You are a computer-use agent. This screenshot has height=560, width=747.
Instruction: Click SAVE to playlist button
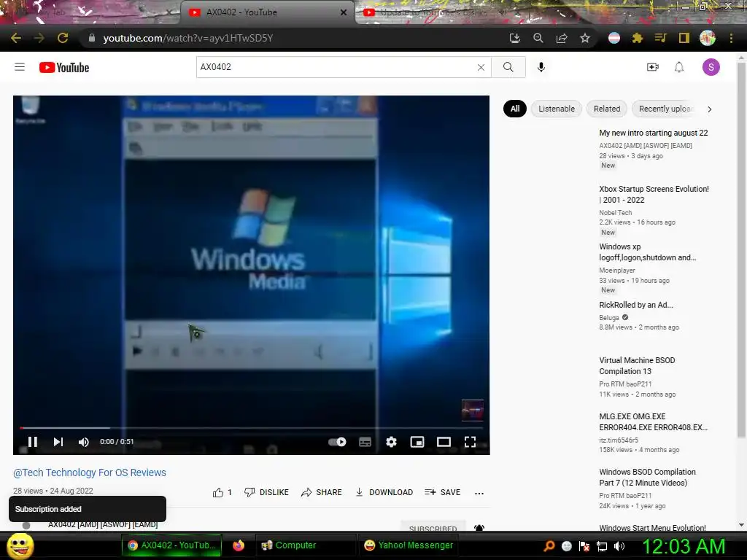tap(443, 492)
